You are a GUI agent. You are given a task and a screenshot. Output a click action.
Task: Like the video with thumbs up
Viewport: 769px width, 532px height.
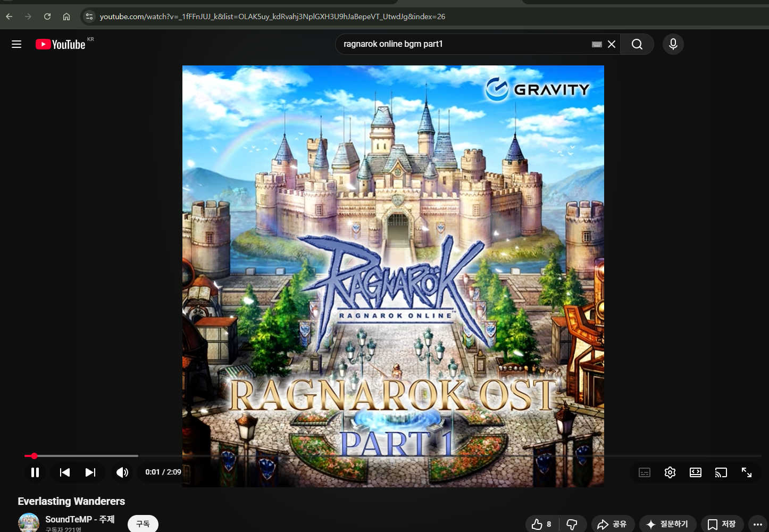pyautogui.click(x=541, y=524)
